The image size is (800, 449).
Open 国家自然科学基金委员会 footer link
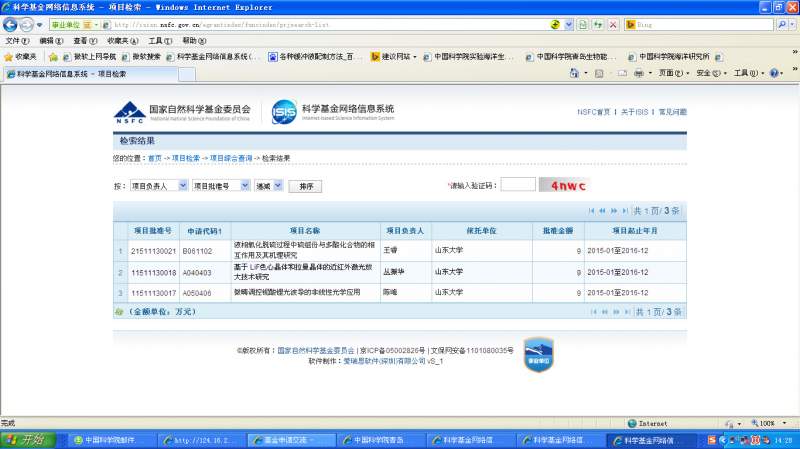315,351
